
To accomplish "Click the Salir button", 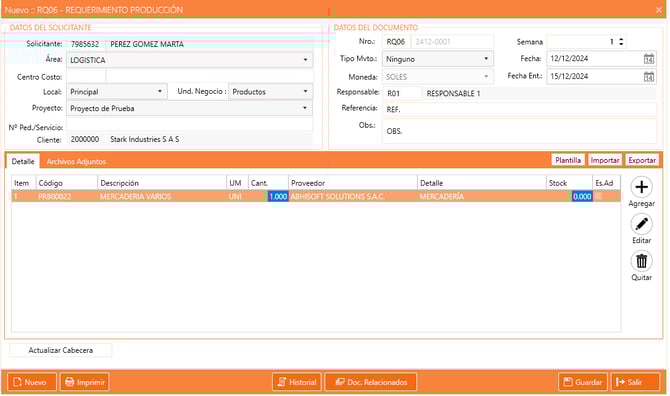I will click(635, 382).
